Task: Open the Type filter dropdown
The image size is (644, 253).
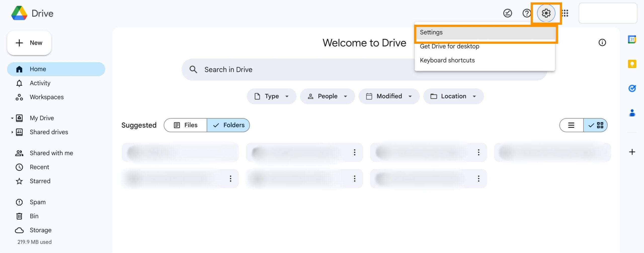Action: tap(272, 96)
